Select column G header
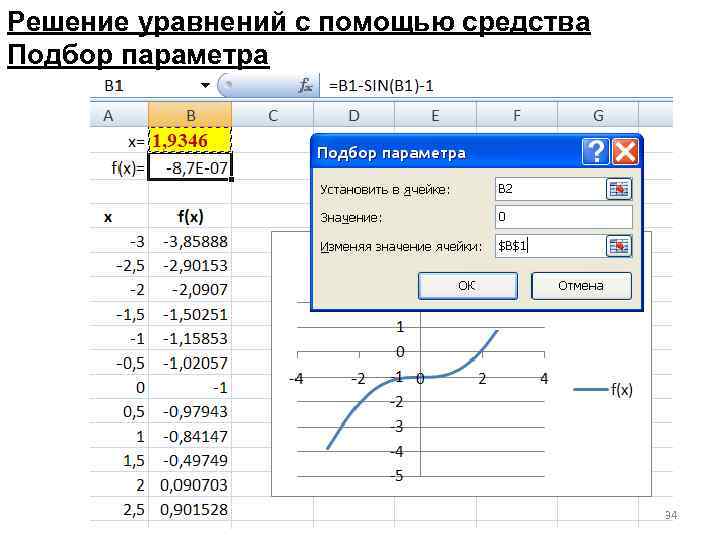The height and width of the screenshot is (540, 720). tap(598, 115)
